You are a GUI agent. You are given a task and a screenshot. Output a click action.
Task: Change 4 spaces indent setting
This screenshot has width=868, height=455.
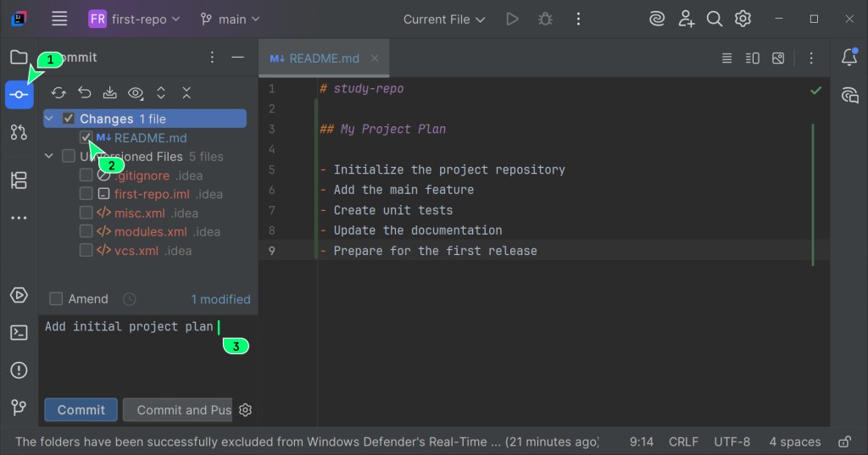coord(795,441)
